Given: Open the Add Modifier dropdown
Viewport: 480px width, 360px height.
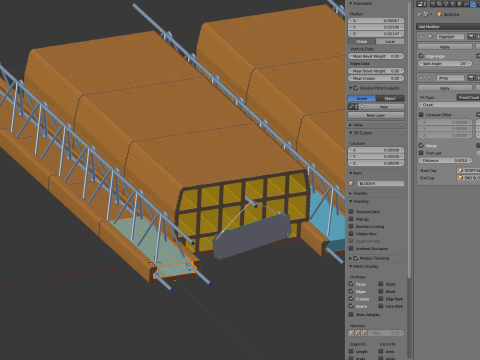Looking at the screenshot, I should tap(448, 26).
